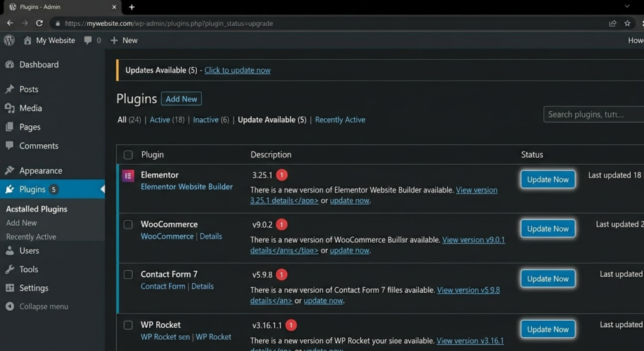Toggle the select-all plugins checkbox
Screen dimensions: 644x351
pyautogui.click(x=128, y=155)
